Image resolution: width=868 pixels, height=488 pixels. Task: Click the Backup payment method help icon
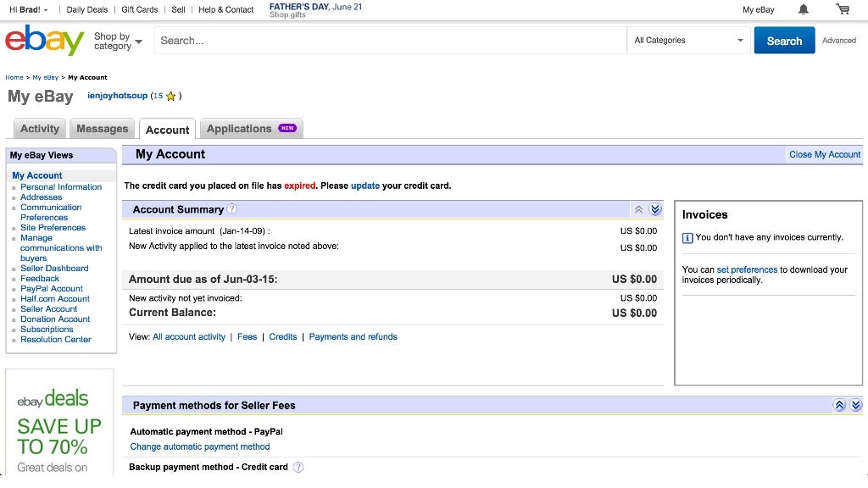(298, 467)
